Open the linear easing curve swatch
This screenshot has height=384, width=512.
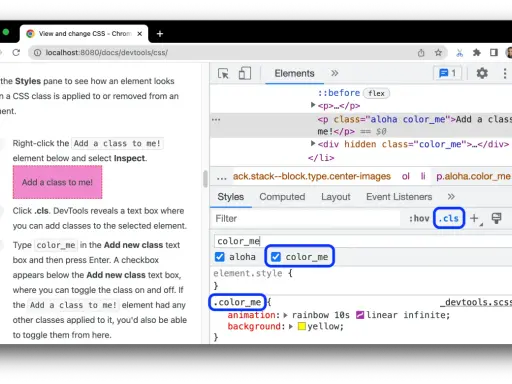(x=360, y=315)
